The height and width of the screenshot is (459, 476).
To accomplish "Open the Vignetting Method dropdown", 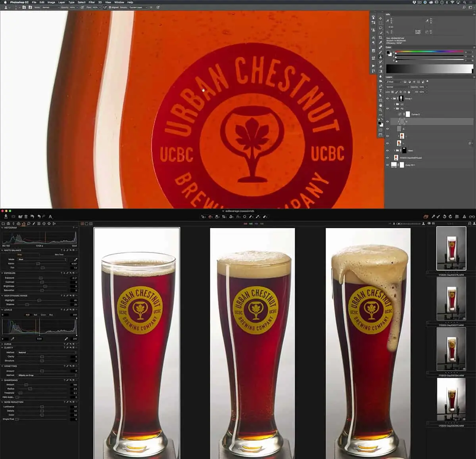I will pyautogui.click(x=46, y=375).
